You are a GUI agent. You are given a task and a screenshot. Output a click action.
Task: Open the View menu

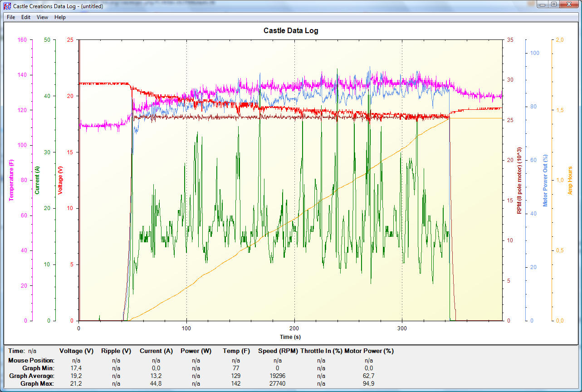[x=42, y=17]
